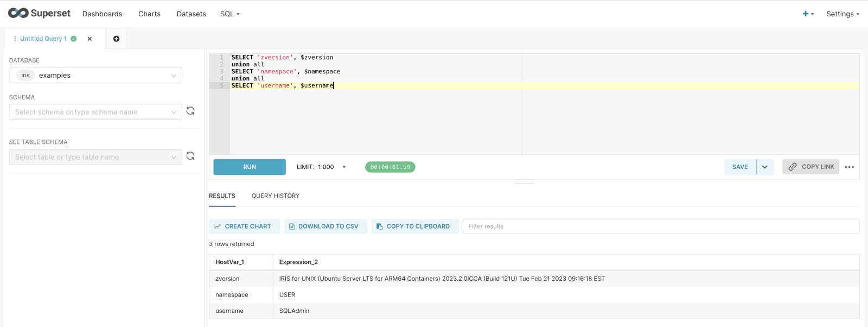Open the three-dot query options menu
Screen dimensions: 868x327
(x=849, y=167)
